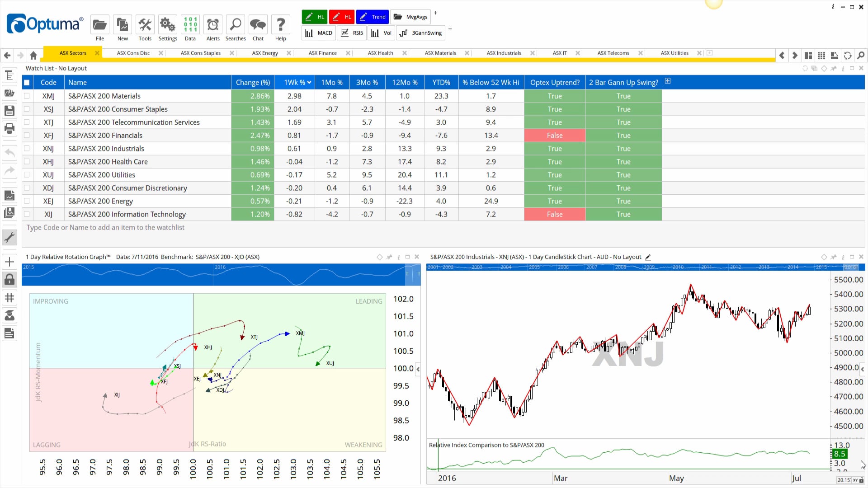The height and width of the screenshot is (488, 868).
Task: Click the wrench properties icon
Action: [9, 237]
